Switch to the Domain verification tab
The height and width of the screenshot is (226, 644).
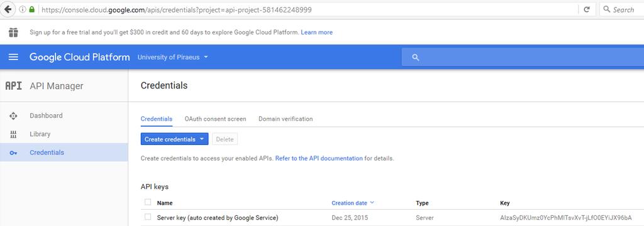coord(286,119)
